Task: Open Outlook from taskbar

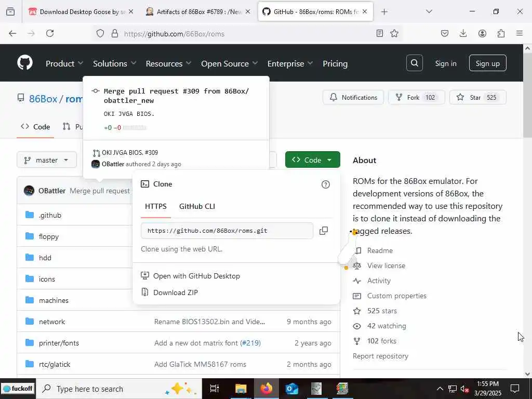Action: coord(291,389)
